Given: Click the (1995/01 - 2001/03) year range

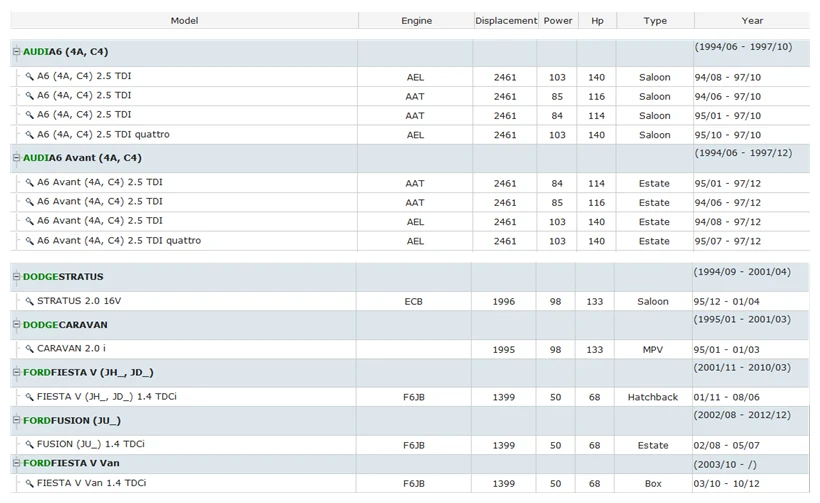Looking at the screenshot, I should click(742, 319).
